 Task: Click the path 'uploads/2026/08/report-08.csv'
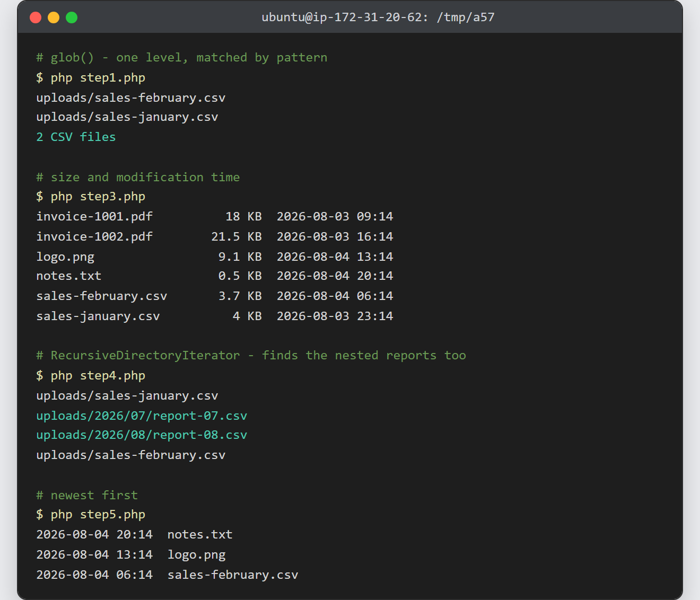coord(142,435)
